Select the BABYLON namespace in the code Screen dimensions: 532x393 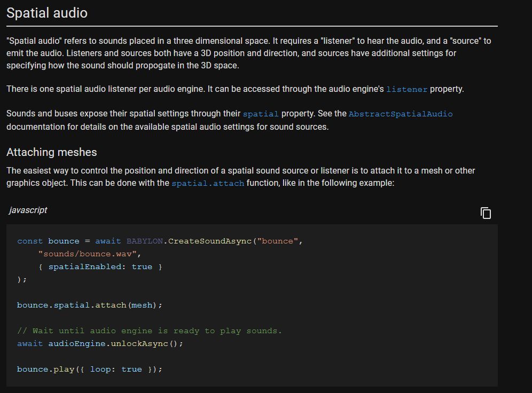pyautogui.click(x=144, y=241)
